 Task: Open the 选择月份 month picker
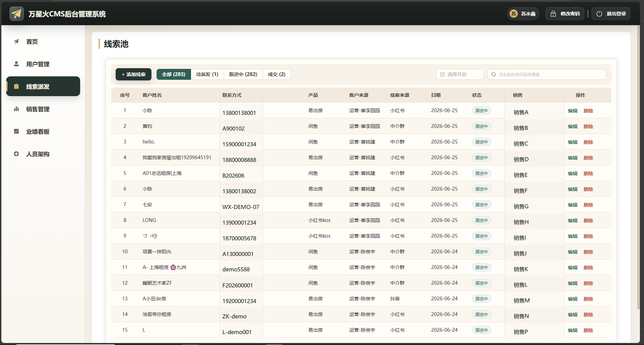(x=460, y=74)
